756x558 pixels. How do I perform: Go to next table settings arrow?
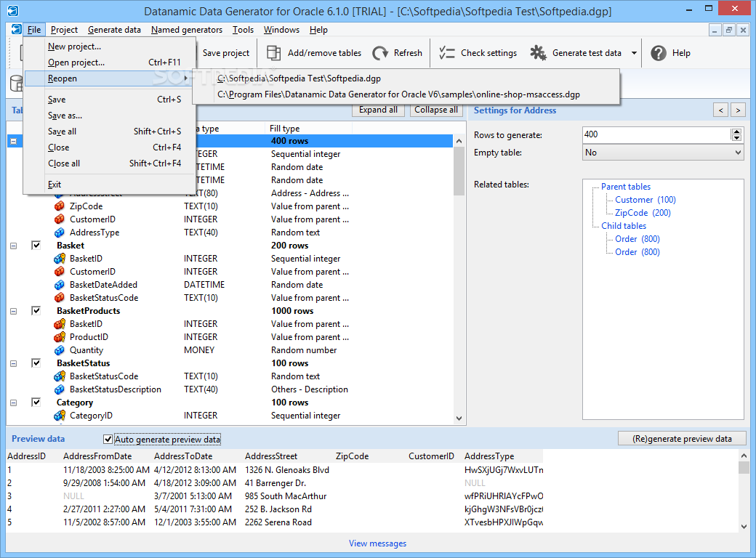point(738,110)
